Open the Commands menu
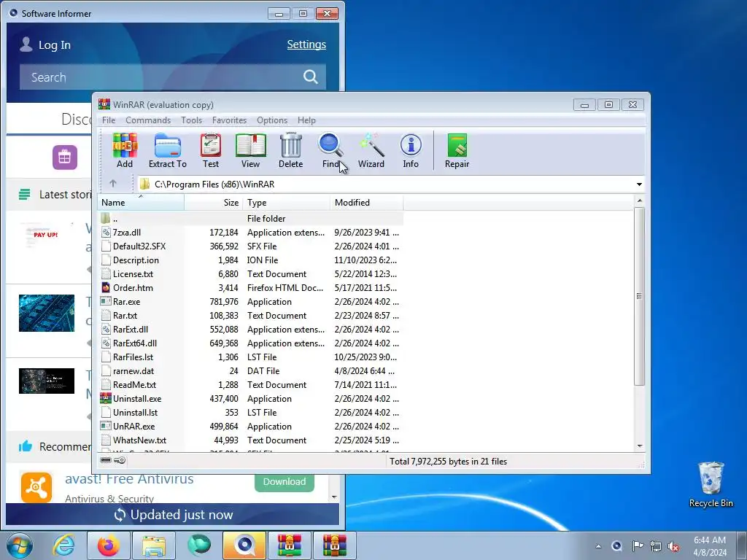Screen dimensions: 747x560 [148, 120]
